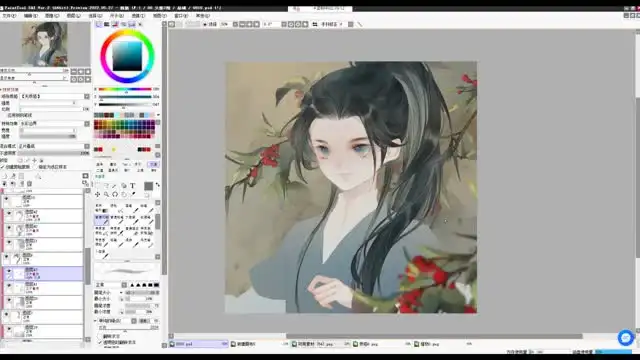Show the swatches panel icon
Screen dimensions: 640x360
pyautogui.click(x=132, y=24)
